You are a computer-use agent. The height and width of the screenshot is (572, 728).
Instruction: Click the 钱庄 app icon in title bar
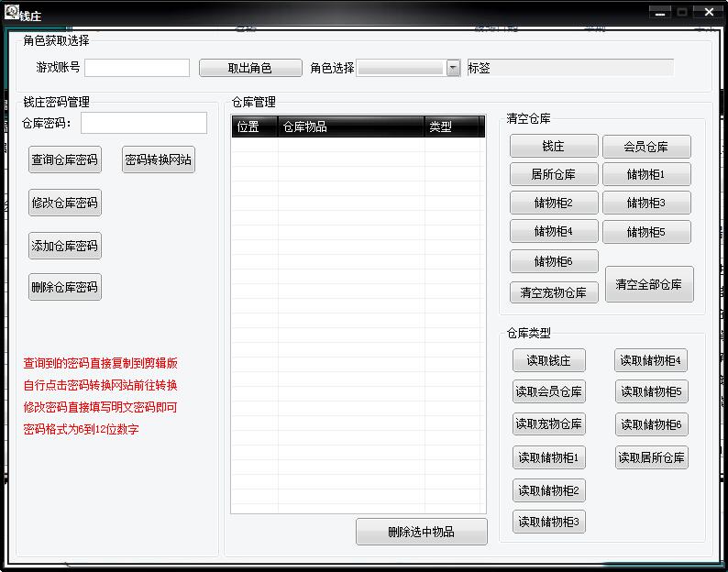[12, 13]
